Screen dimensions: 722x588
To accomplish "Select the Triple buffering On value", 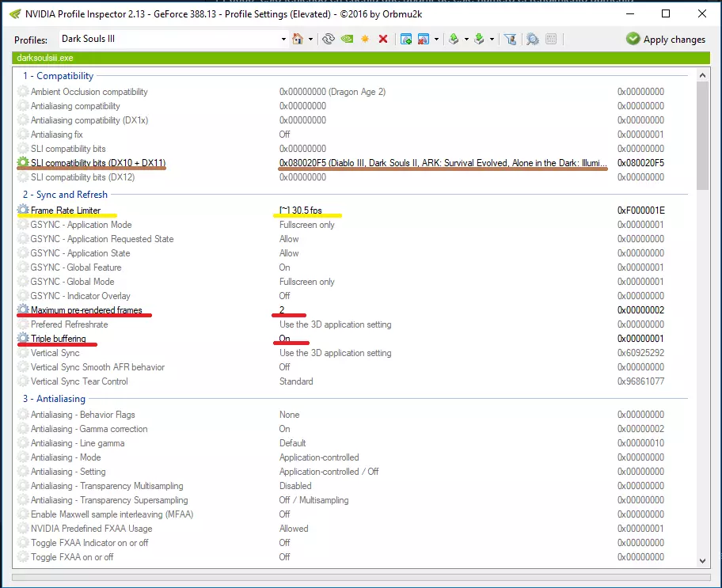I will click(284, 339).
